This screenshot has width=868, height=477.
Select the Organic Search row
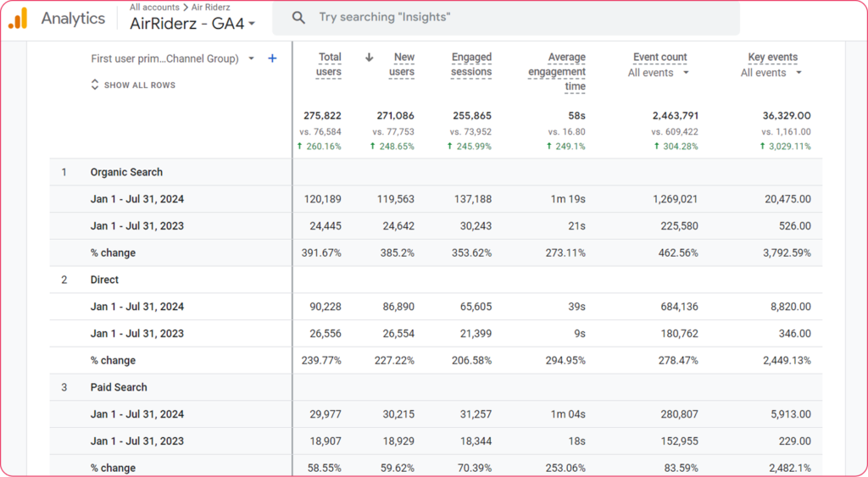tap(126, 172)
